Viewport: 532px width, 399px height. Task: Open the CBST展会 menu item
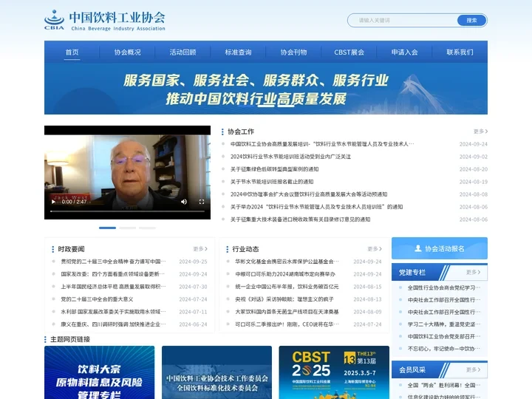[349, 52]
